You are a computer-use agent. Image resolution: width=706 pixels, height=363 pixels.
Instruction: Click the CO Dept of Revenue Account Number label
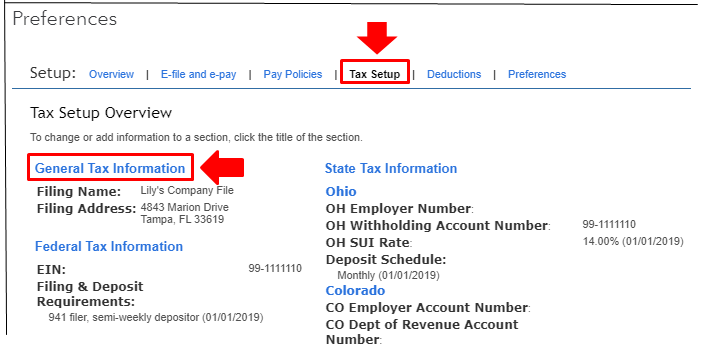click(x=422, y=332)
